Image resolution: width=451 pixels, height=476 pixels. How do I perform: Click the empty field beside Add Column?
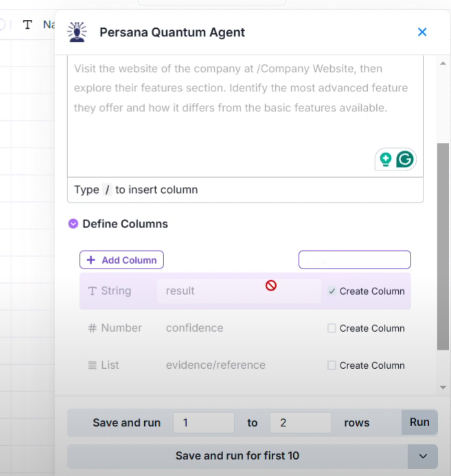tap(354, 260)
